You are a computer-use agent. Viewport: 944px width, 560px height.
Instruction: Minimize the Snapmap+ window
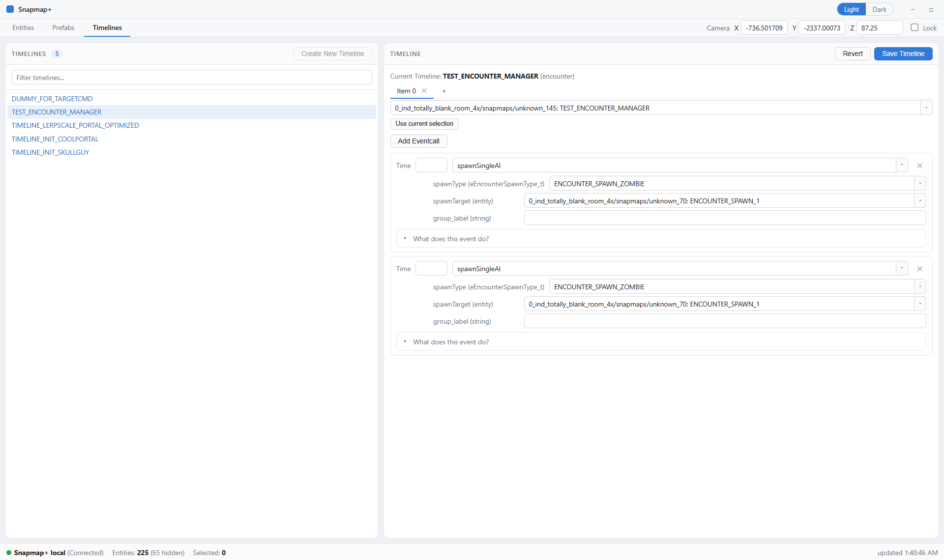click(x=913, y=9)
